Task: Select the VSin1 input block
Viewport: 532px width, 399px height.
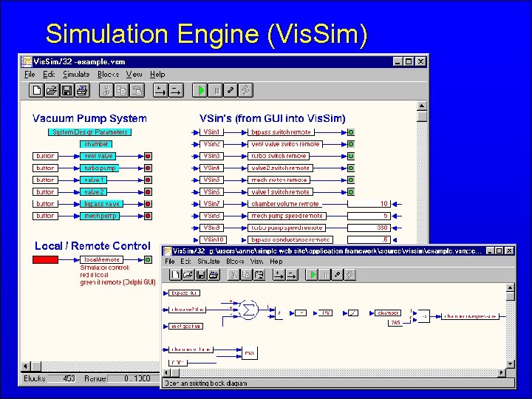Action: point(211,132)
